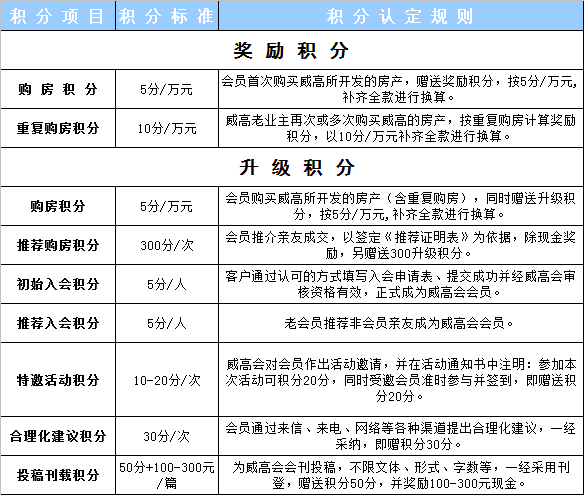Click the 50分+100-300元/篇 standard cell
Viewport: 584px width, 495px height.
167,475
